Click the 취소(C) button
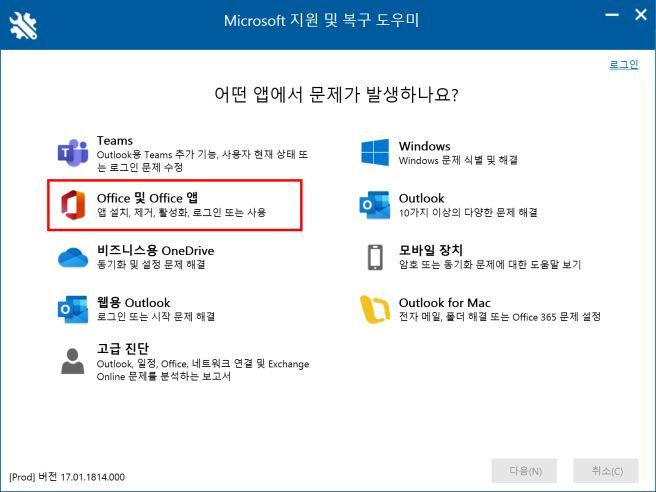This screenshot has width=656, height=492. tap(606, 471)
